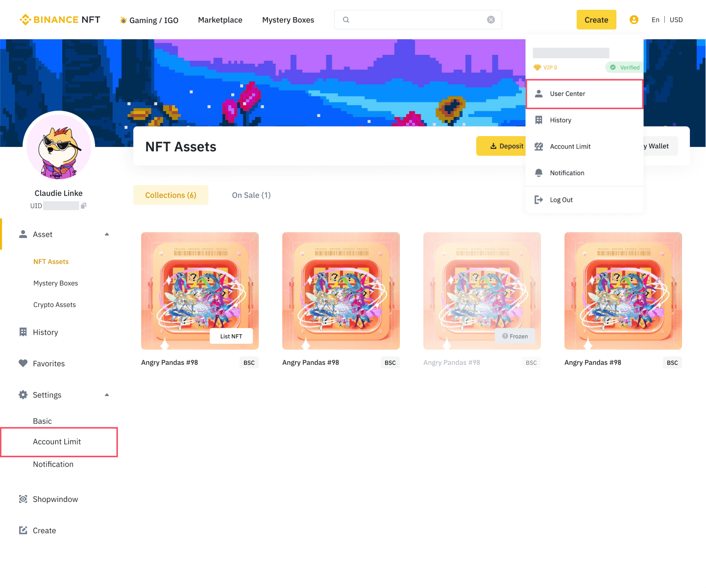Viewport: 706px width, 588px height.
Task: Click the List NFT button on first card
Action: click(231, 336)
